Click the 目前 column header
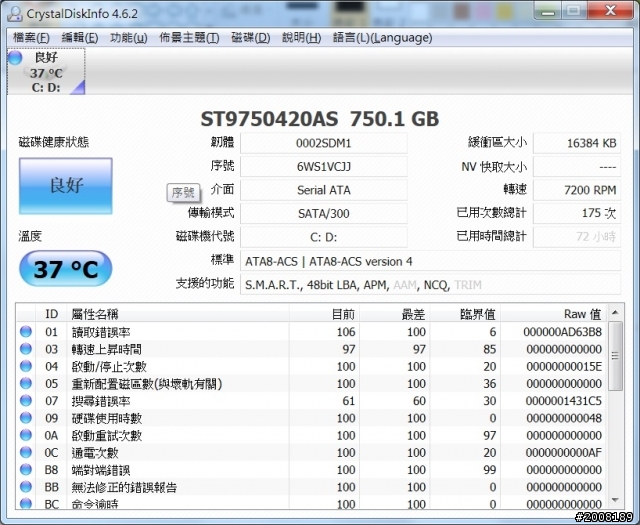Image resolution: width=640 pixels, height=525 pixels. 324,314
